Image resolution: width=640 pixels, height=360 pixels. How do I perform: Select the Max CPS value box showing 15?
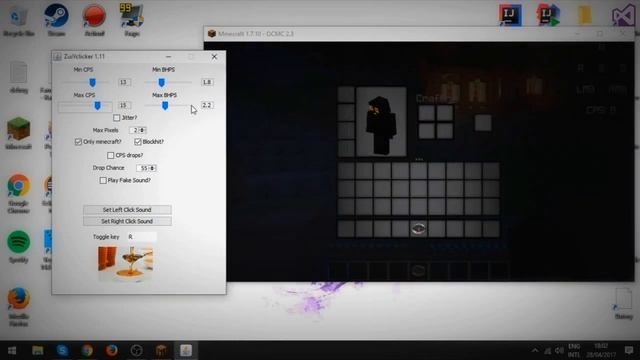pyautogui.click(x=124, y=105)
